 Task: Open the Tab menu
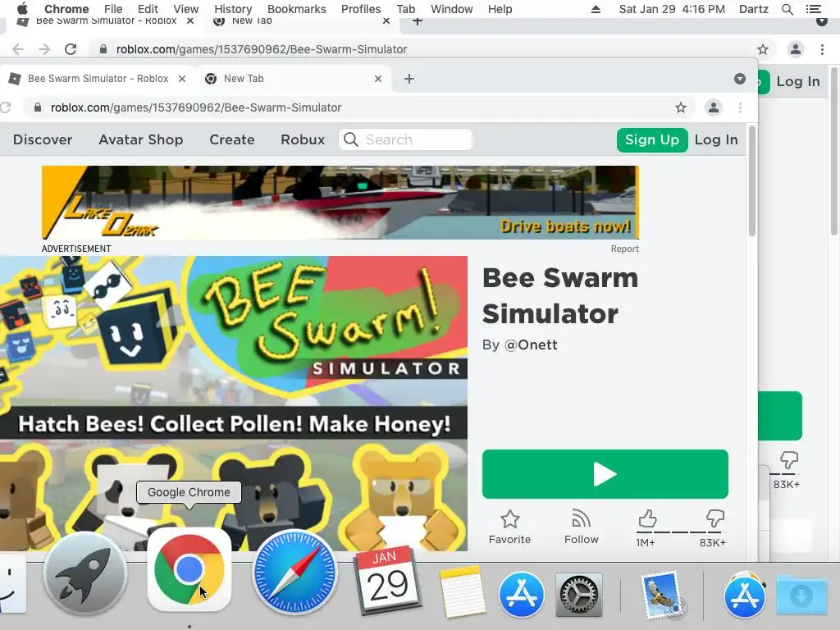[x=405, y=9]
